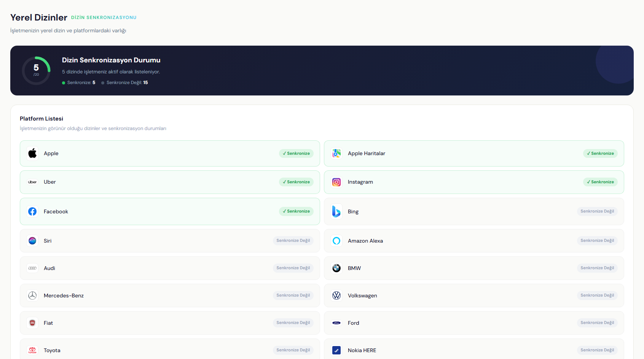Viewport: 644px width, 359px height.
Task: Click the Mercedes-Benz star icon
Action: [32, 295]
